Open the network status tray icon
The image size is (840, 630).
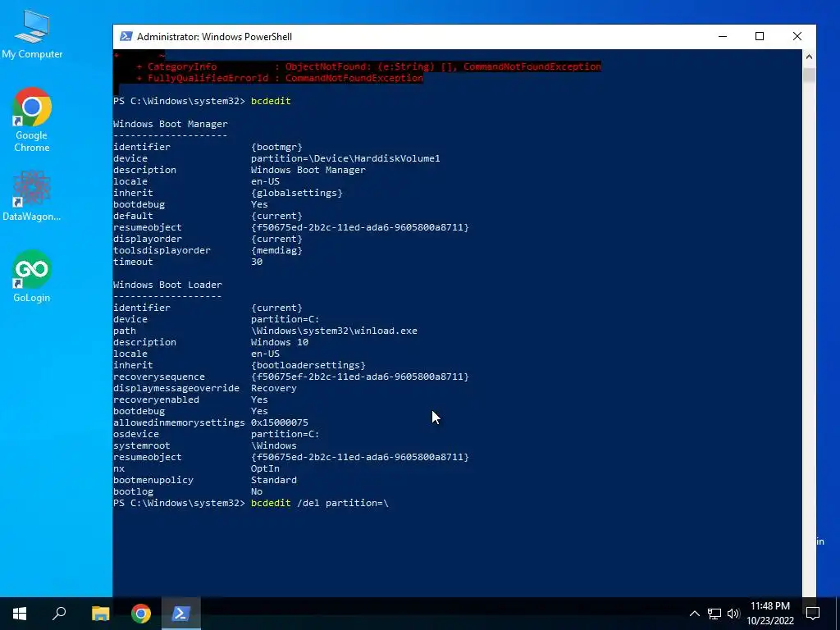(714, 614)
